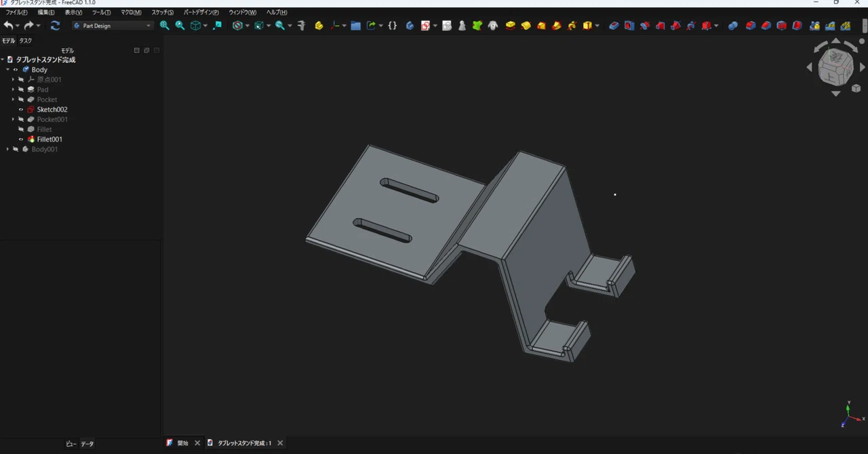The height and width of the screenshot is (454, 868).
Task: Click the validate sketch icon
Action: click(447, 26)
